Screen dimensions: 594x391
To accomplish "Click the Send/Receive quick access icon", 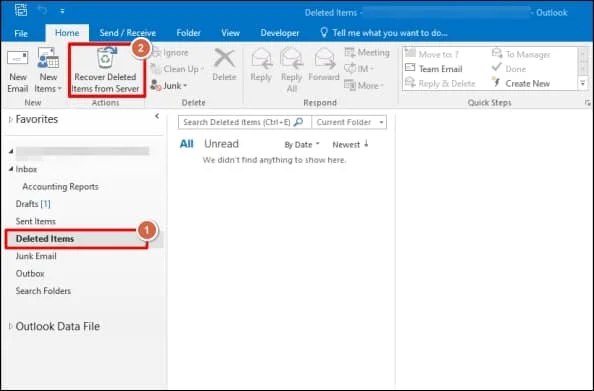I will click(x=21, y=10).
